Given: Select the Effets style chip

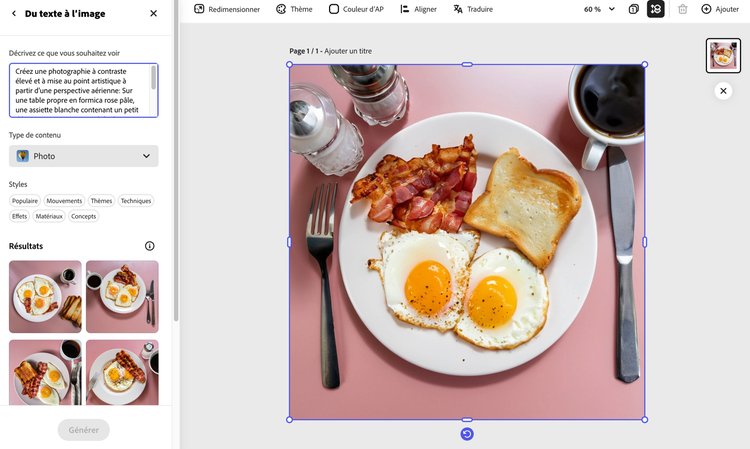Looking at the screenshot, I should (x=20, y=216).
